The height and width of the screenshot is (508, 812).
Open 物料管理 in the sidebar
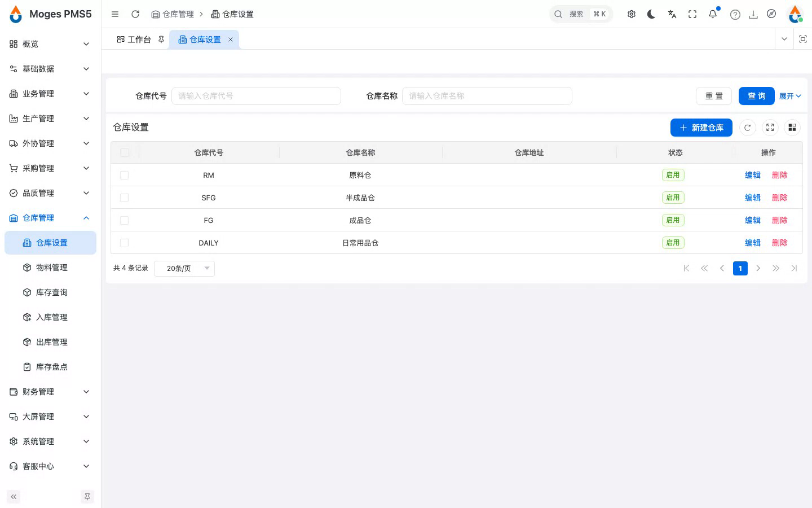(x=50, y=268)
